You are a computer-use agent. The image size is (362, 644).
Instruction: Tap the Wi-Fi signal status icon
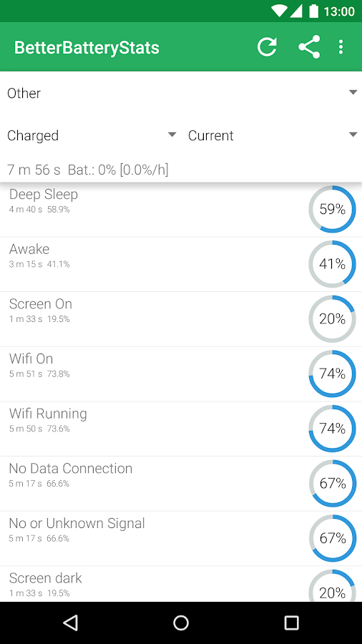tap(279, 11)
